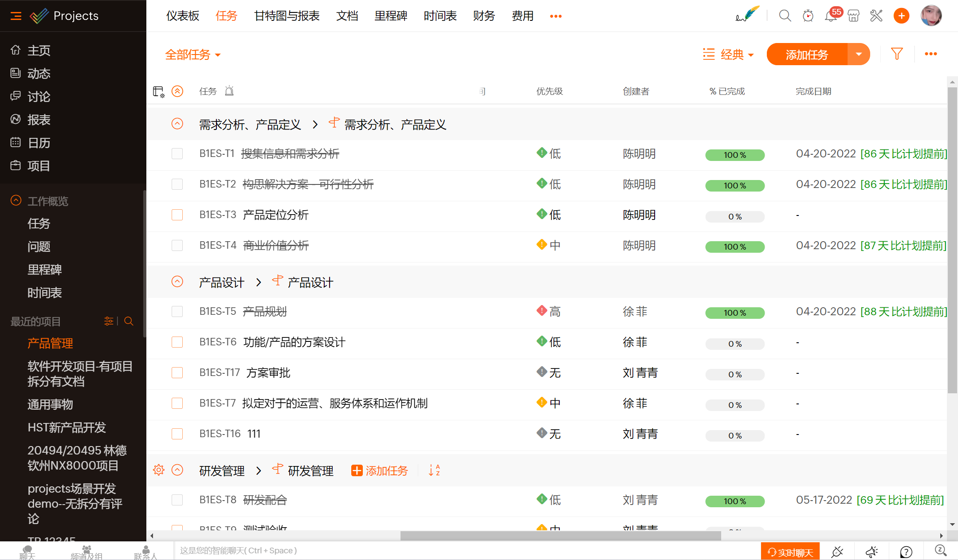Image resolution: width=958 pixels, height=560 pixels.
Task: Click the search magnifier in top bar
Action: coord(785,16)
